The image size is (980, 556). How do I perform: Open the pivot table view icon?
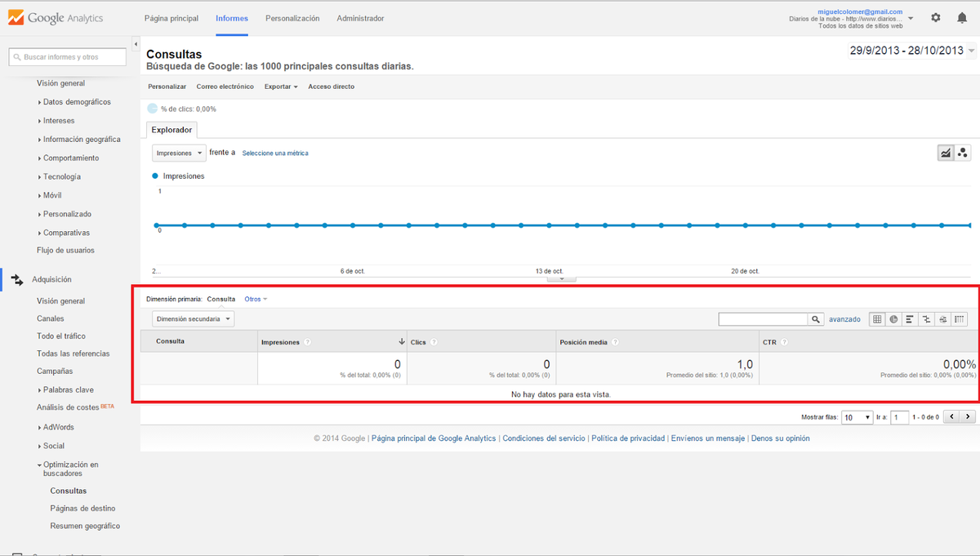[x=960, y=319]
